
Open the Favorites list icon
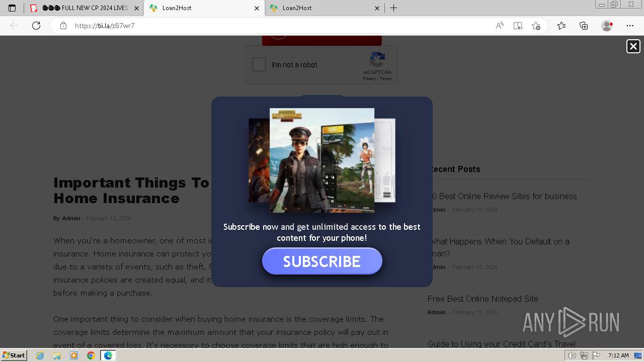tap(561, 26)
